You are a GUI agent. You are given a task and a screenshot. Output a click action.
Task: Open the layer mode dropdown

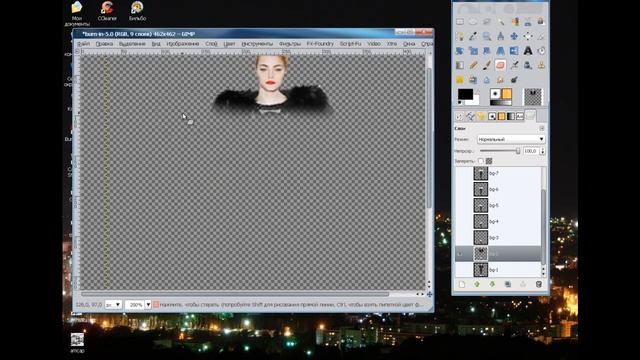pyautogui.click(x=511, y=140)
